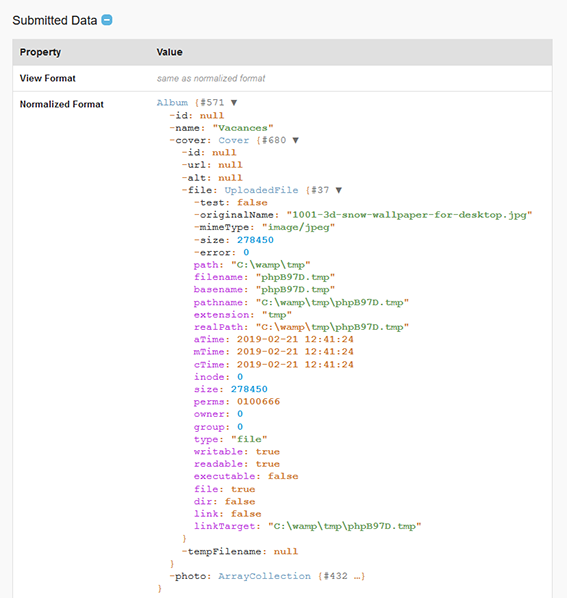This screenshot has height=598, width=567.
Task: Click the View Format row label
Action: [x=48, y=78]
